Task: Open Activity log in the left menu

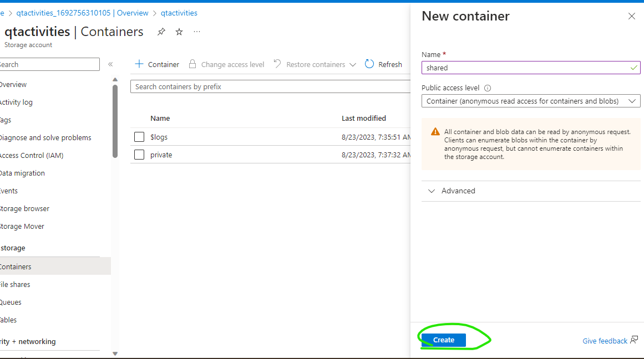Action: click(x=17, y=102)
